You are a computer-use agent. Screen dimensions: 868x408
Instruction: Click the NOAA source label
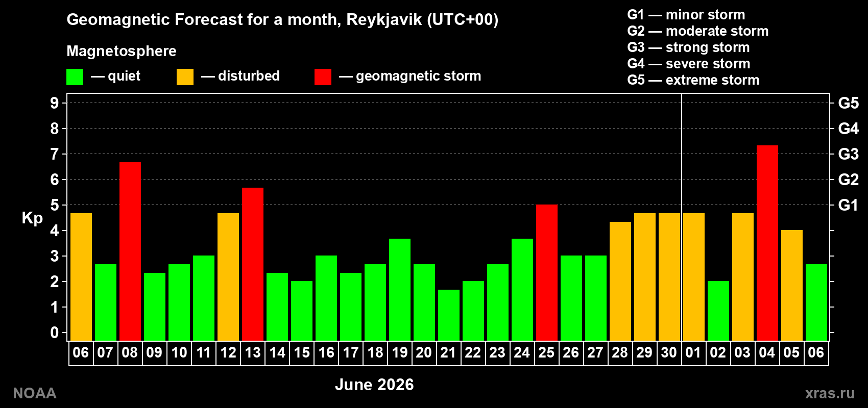[35, 393]
